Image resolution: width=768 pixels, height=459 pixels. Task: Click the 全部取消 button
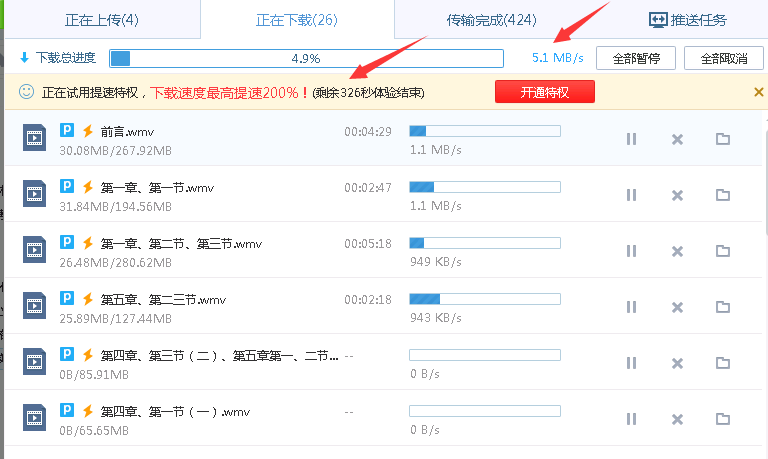[723, 58]
